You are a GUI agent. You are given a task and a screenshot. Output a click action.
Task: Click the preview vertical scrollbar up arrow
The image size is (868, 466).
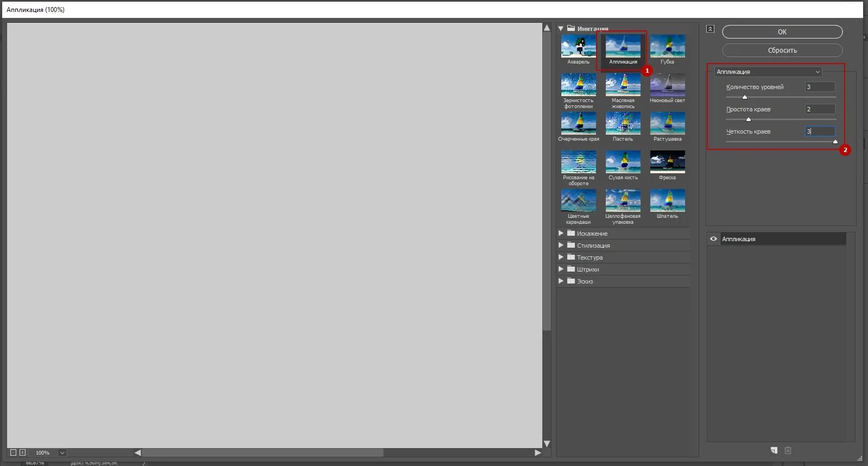click(547, 28)
